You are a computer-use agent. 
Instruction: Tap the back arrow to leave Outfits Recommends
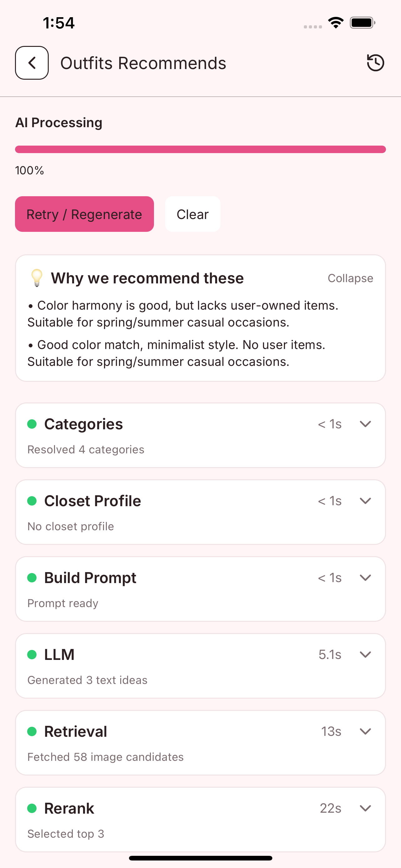tap(32, 63)
